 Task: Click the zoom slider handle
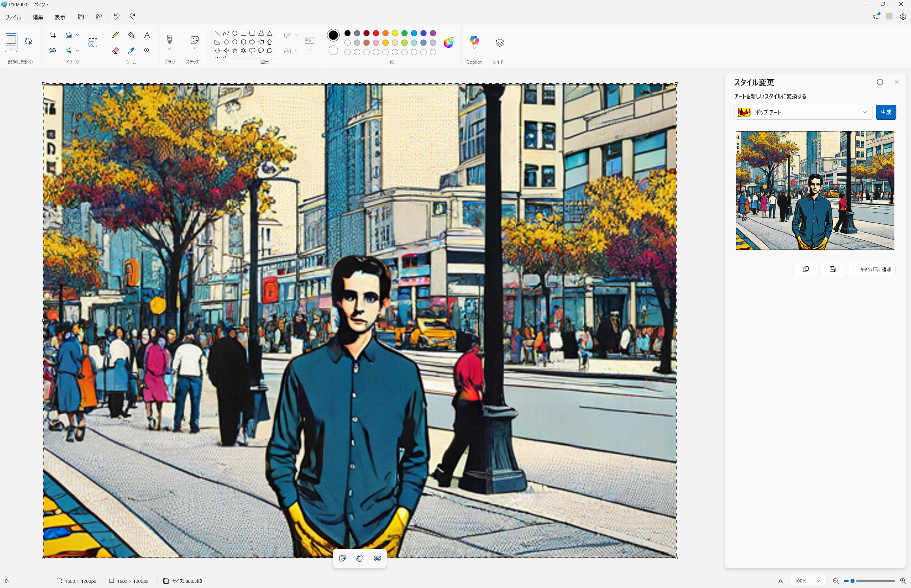[852, 581]
